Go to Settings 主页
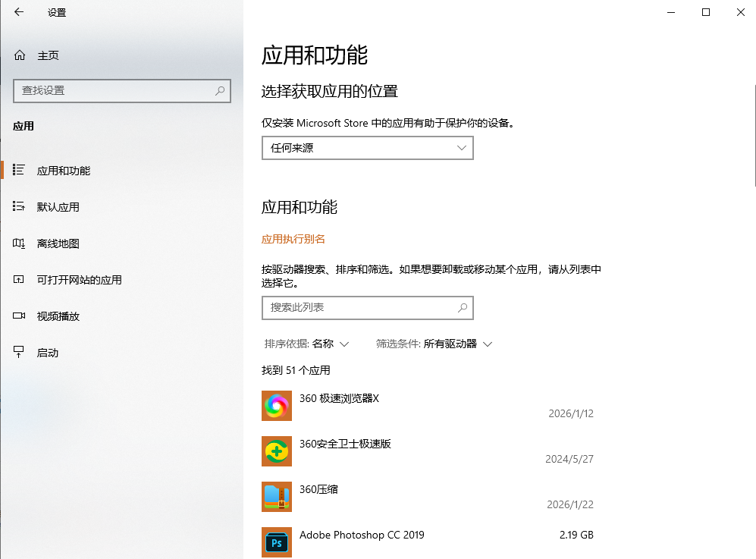 pyautogui.click(x=39, y=55)
